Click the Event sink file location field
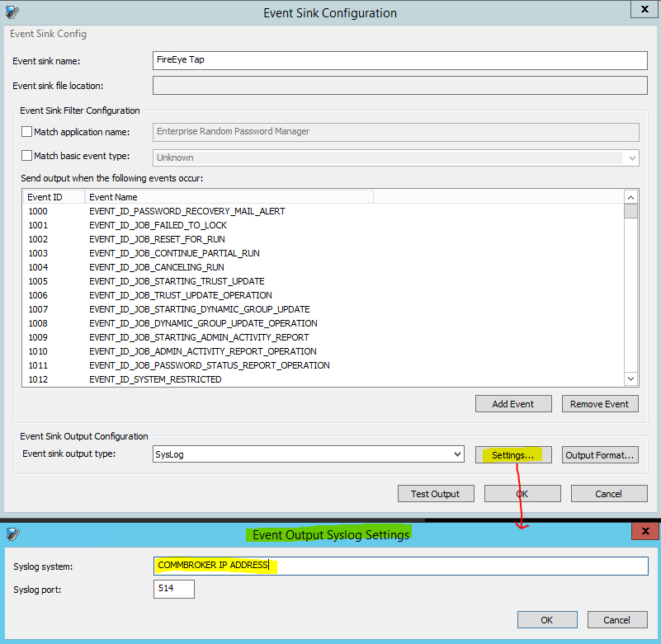This screenshot has width=661, height=644. point(400,86)
